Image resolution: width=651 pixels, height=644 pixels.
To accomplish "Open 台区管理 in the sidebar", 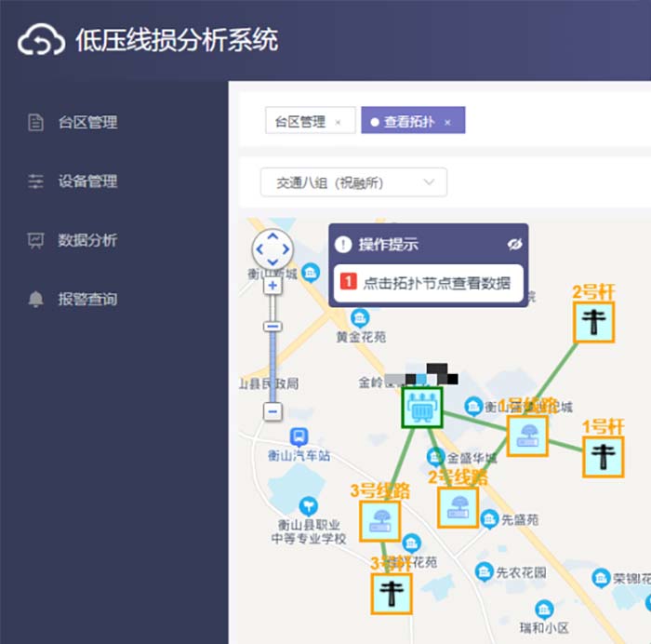I will (87, 122).
